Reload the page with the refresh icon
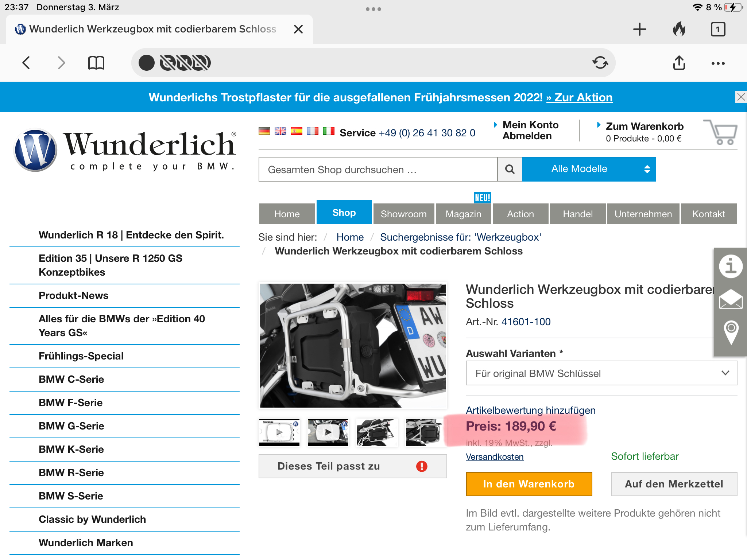Screen dimensions: 747x560 click(600, 63)
